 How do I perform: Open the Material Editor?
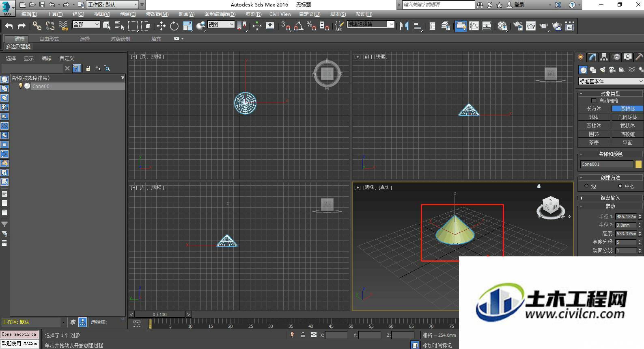(502, 26)
